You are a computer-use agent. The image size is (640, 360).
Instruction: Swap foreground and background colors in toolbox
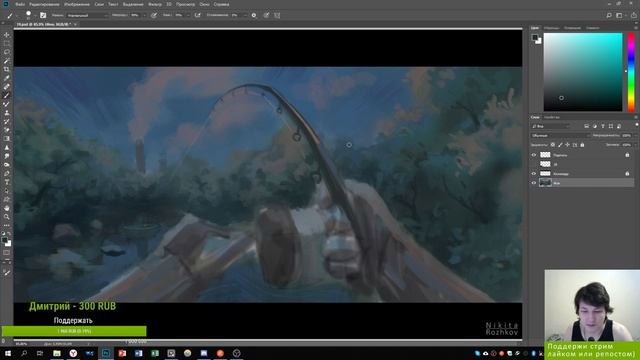coord(9,234)
